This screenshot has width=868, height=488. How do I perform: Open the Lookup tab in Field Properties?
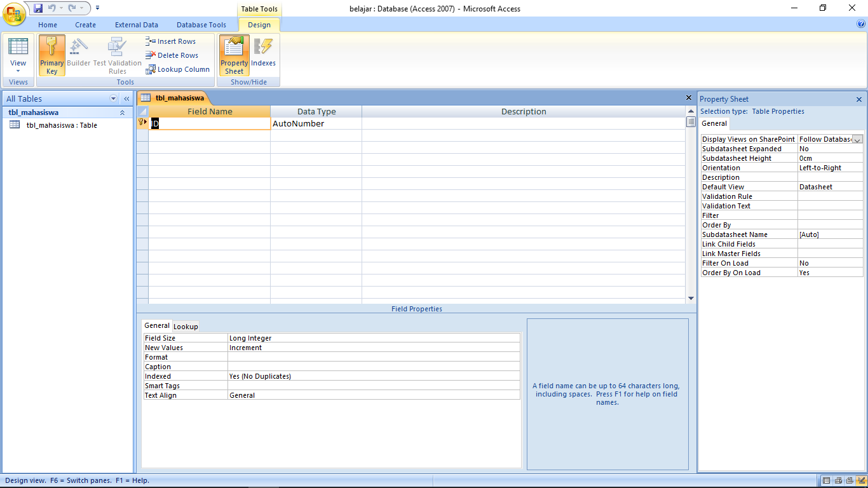point(186,327)
